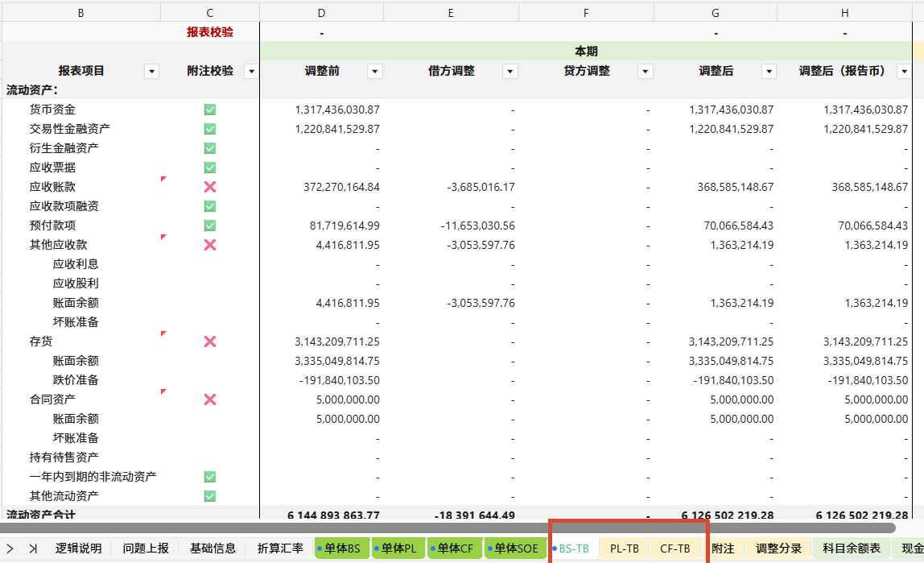Switch to the 折算汇率 sheet tab
Image resolution: width=924 pixels, height=563 pixels.
coord(280,549)
